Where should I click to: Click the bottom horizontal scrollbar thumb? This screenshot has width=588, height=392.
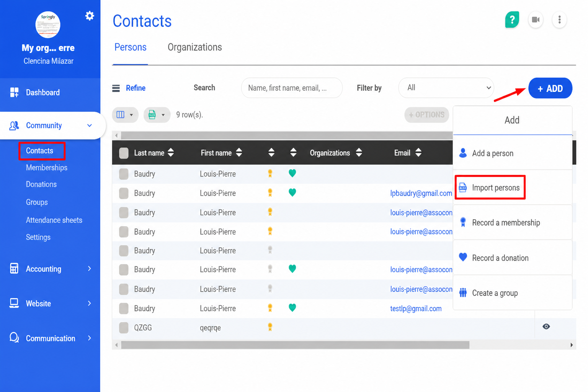[295, 345]
